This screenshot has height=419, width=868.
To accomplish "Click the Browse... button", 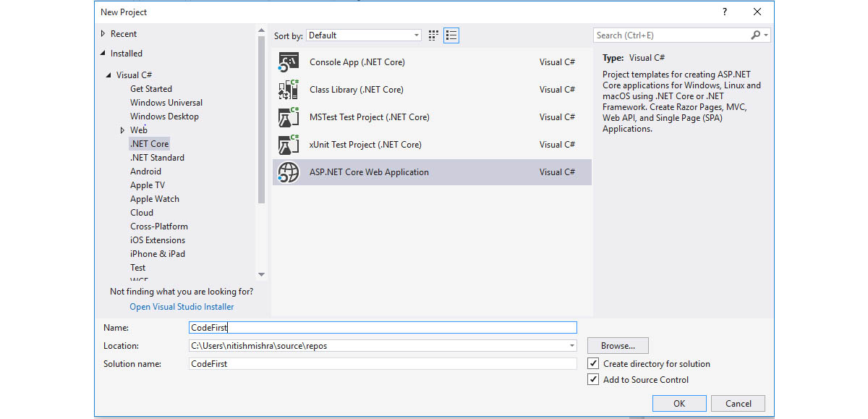I will pos(618,346).
